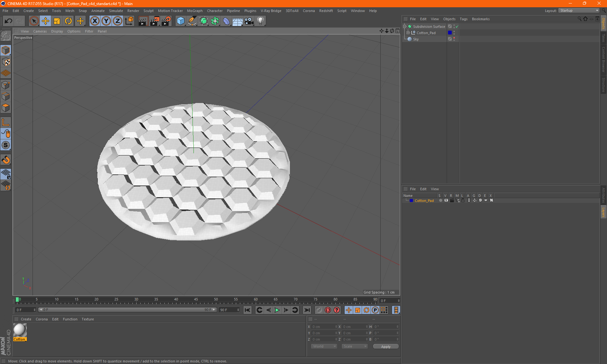Click the Undo arrow icon
This screenshot has width=607, height=364.
click(x=9, y=21)
